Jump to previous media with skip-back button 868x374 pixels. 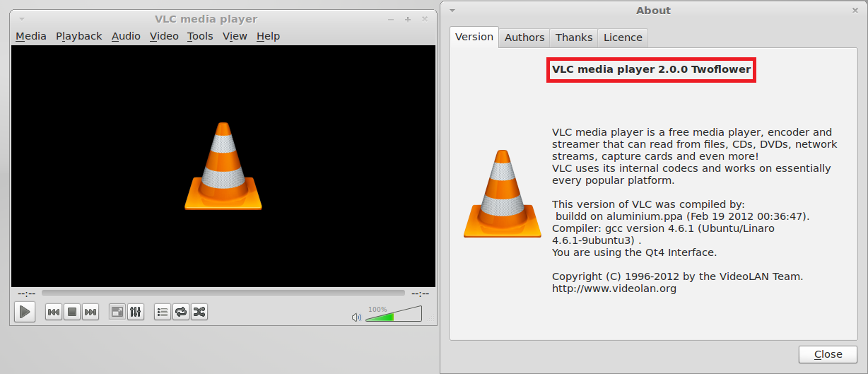click(x=53, y=312)
